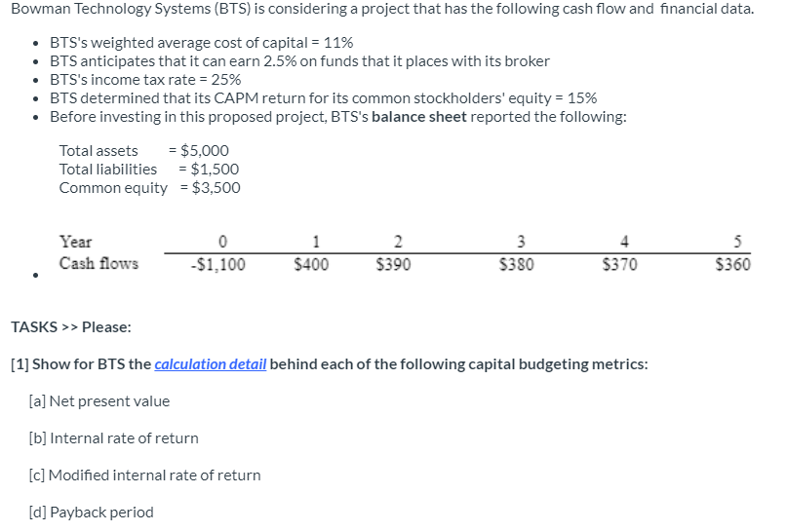This screenshot has width=787, height=532.
Task: Select the $400 cash flow value
Action: pyautogui.click(x=312, y=265)
